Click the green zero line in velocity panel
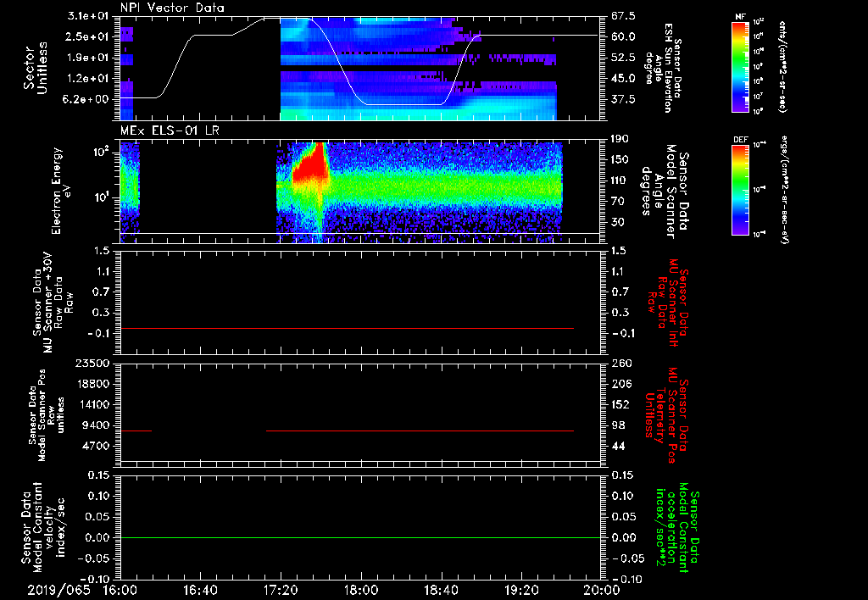Screen dimensions: 868x600 [360, 537]
